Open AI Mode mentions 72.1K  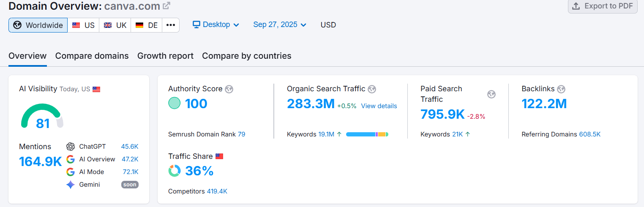click(x=130, y=172)
